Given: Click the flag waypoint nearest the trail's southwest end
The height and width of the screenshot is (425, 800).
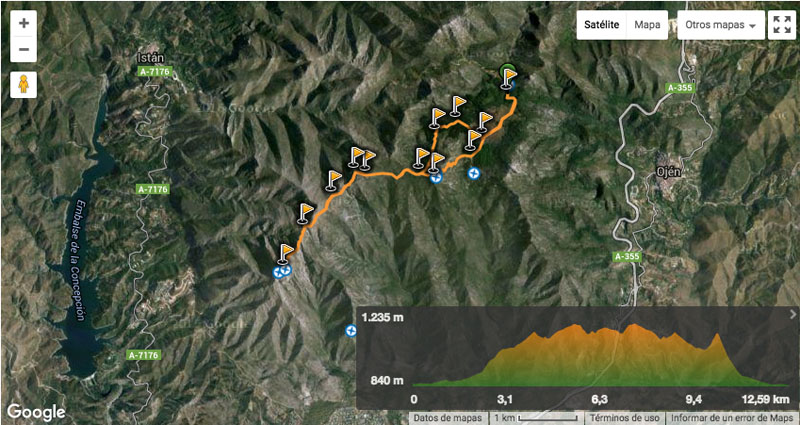Looking at the screenshot, I should click(286, 254).
